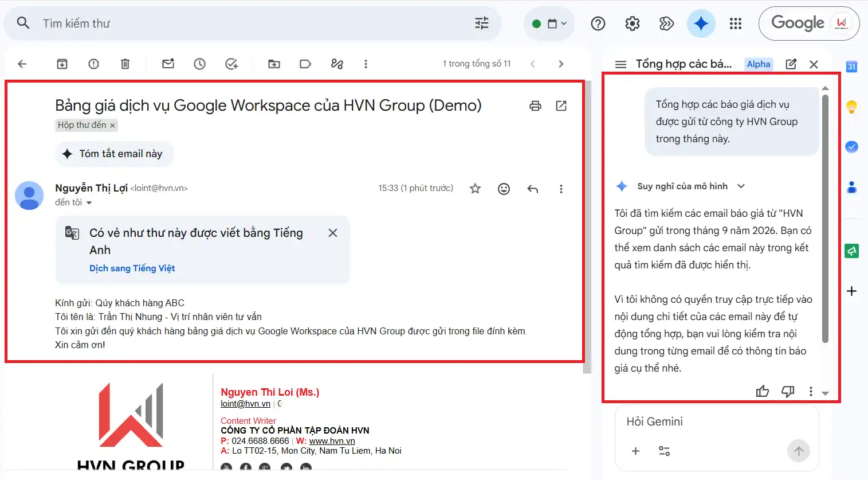Mark the email as unread

pyautogui.click(x=168, y=64)
